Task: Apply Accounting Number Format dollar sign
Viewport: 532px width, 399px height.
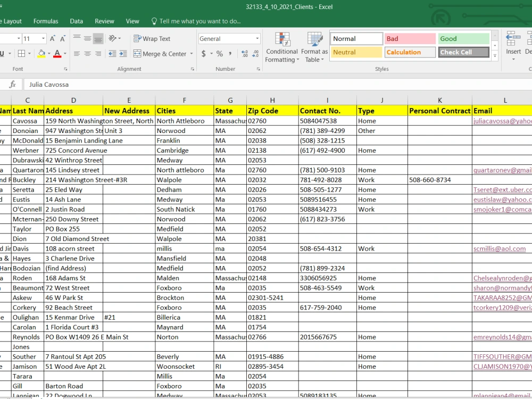Action: tap(204, 54)
